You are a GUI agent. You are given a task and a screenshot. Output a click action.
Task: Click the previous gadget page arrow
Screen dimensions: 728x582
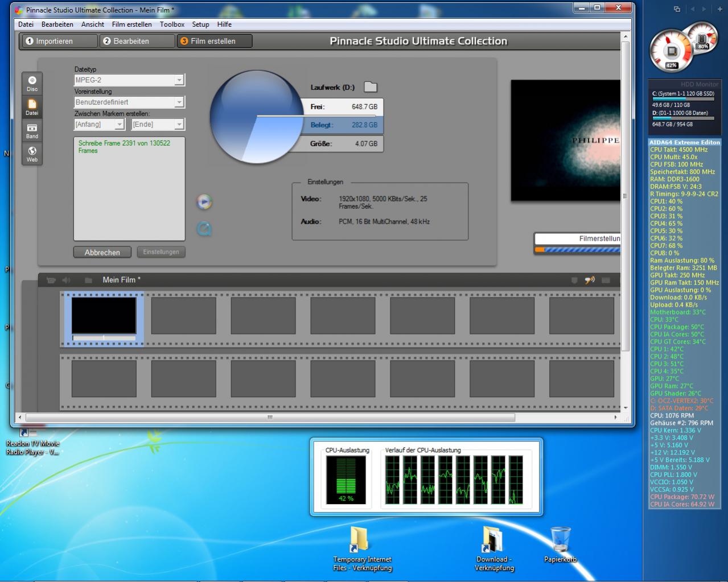tap(692, 9)
